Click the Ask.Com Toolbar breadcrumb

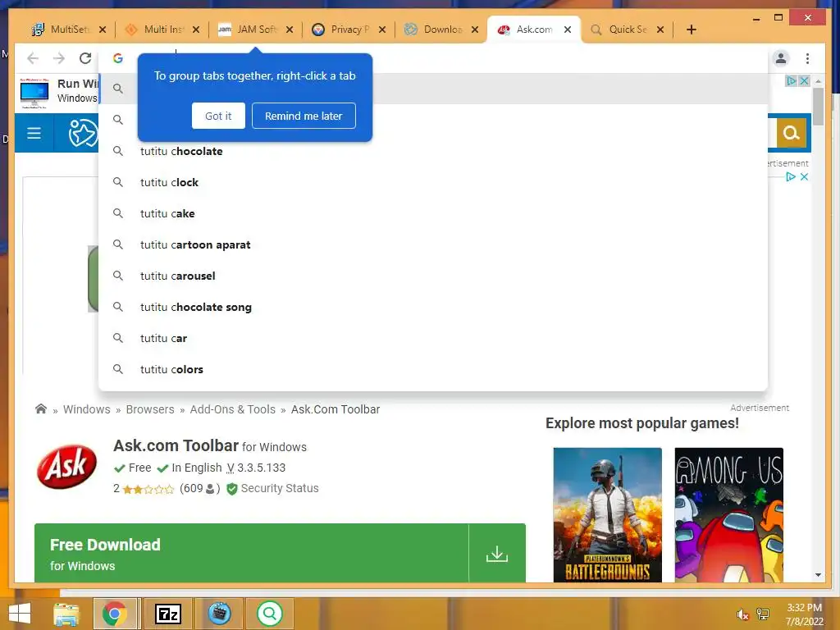336,409
